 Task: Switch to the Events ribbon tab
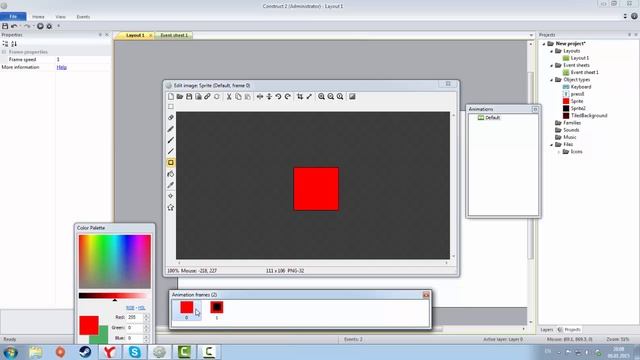(x=83, y=17)
